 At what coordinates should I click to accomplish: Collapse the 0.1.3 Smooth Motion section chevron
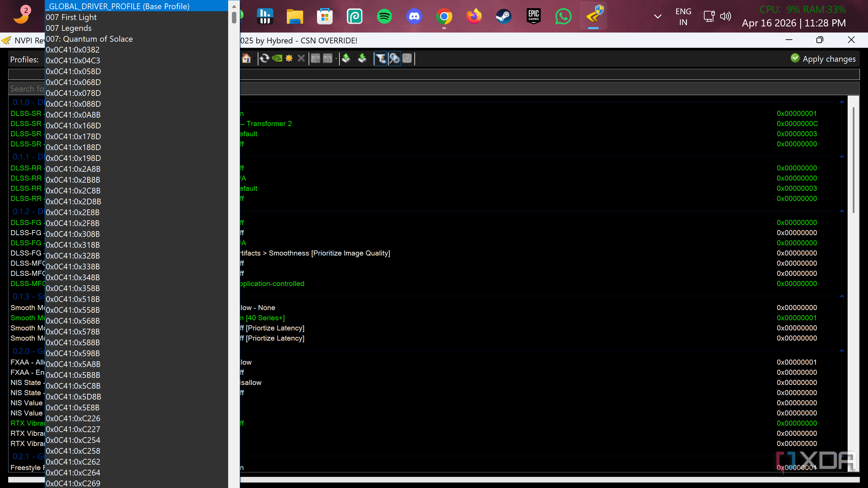(842, 296)
